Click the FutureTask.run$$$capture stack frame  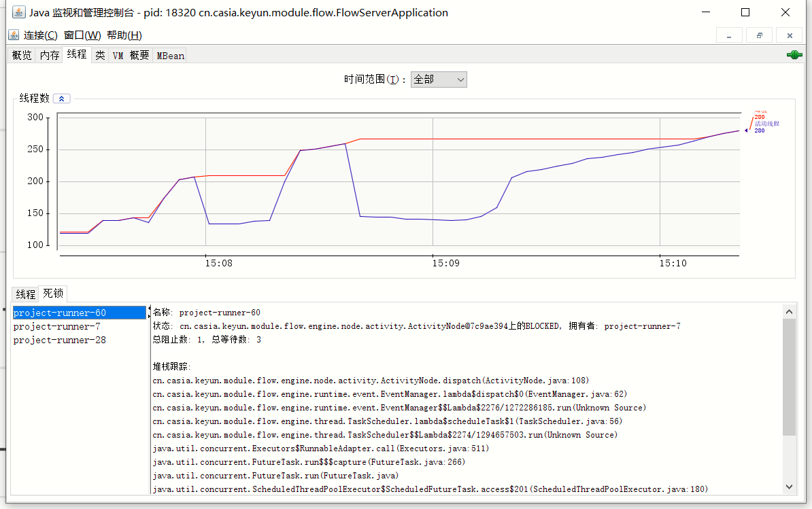(309, 462)
